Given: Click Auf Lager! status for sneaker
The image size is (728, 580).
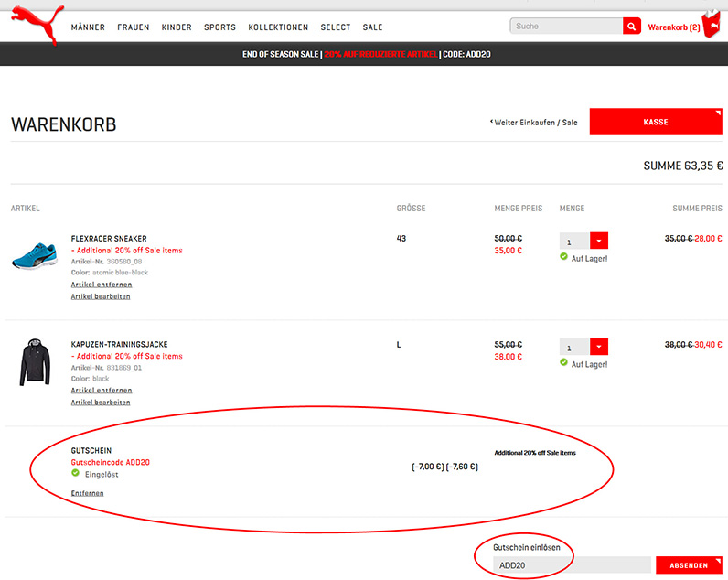Looking at the screenshot, I should click(x=589, y=259).
